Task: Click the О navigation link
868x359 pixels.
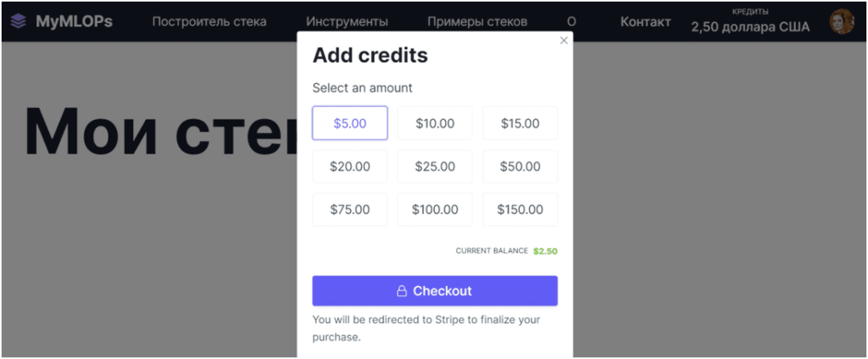Action: click(x=571, y=22)
